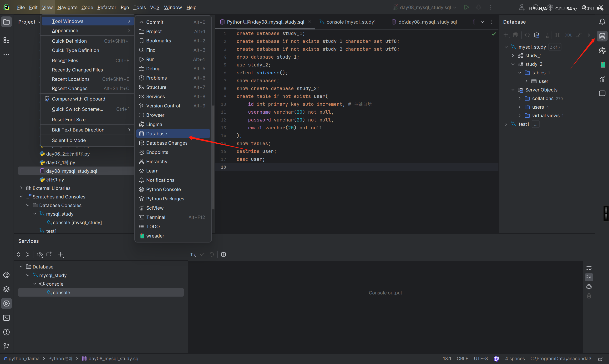Image resolution: width=609 pixels, height=364 pixels.
Task: Select Database Changes in Tool Windows submenu
Action: pos(167,143)
